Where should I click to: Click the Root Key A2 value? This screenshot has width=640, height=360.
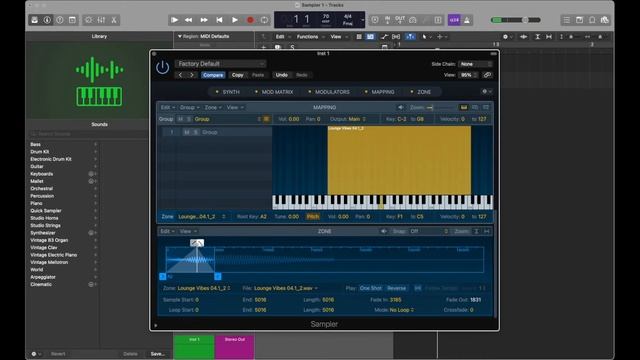click(x=263, y=217)
